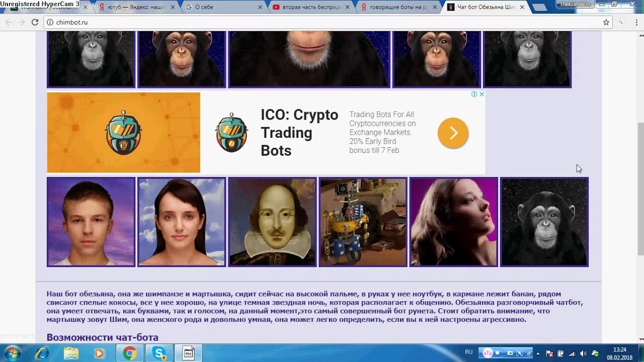
Task: Close the вторая часть YouTube tab
Action: click(347, 7)
